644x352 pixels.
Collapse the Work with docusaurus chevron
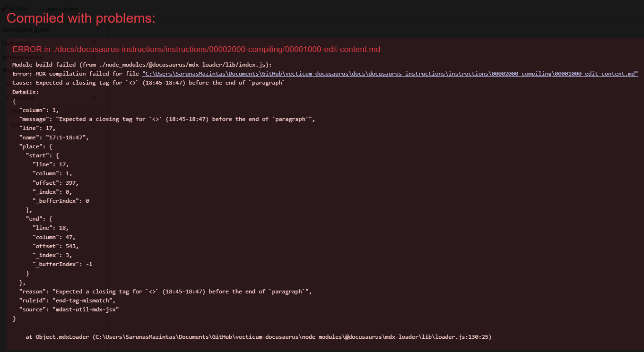pos(94,70)
